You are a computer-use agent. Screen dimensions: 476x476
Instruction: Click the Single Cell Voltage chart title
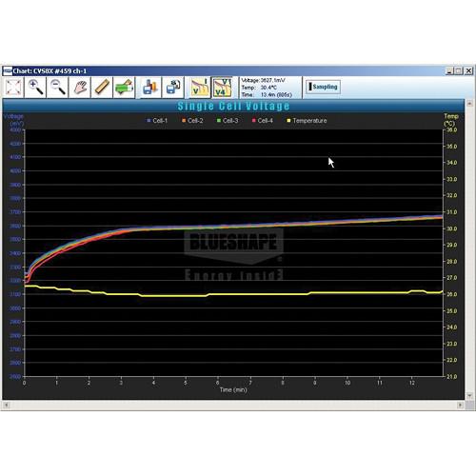click(x=233, y=106)
